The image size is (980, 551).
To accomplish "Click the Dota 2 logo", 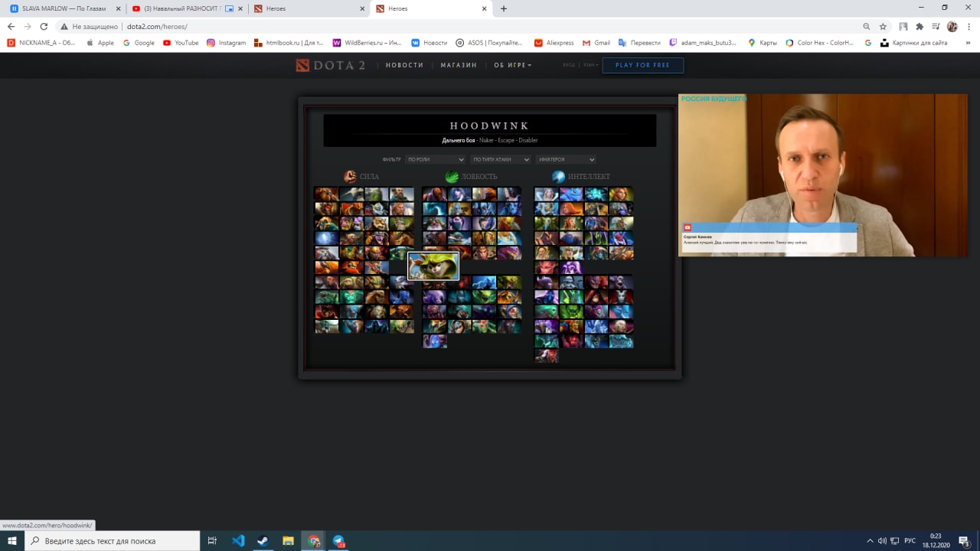I will pyautogui.click(x=331, y=65).
